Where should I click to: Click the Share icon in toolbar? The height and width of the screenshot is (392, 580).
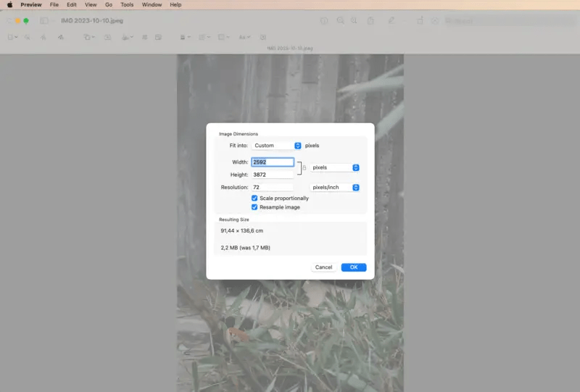coord(370,21)
